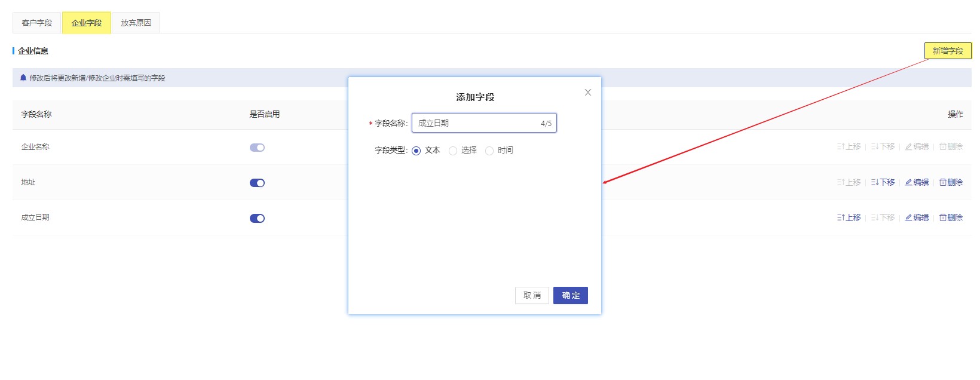Click the notice text 修改后将更改新增/修改企业时需填写的字段

point(97,78)
